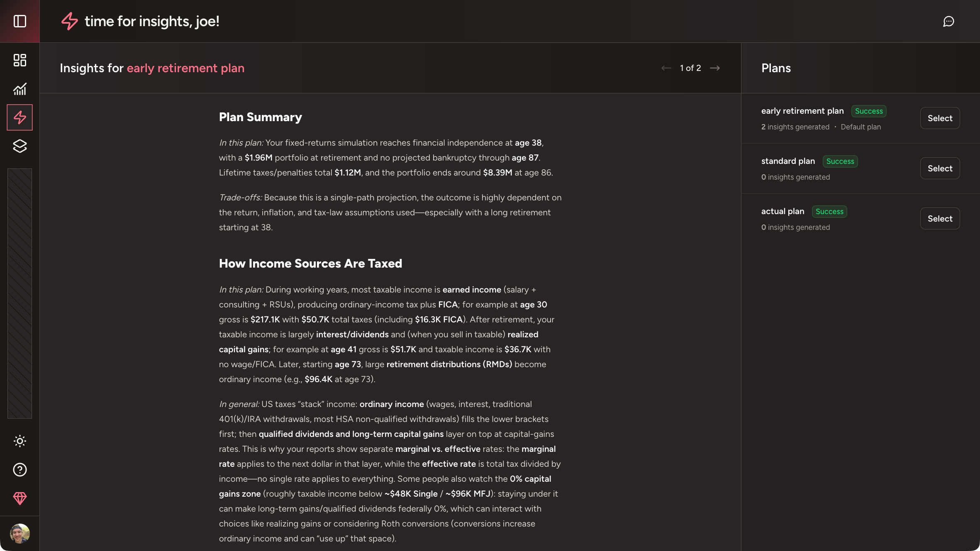Open the layered plans view
The height and width of the screenshot is (551, 980).
(x=20, y=146)
